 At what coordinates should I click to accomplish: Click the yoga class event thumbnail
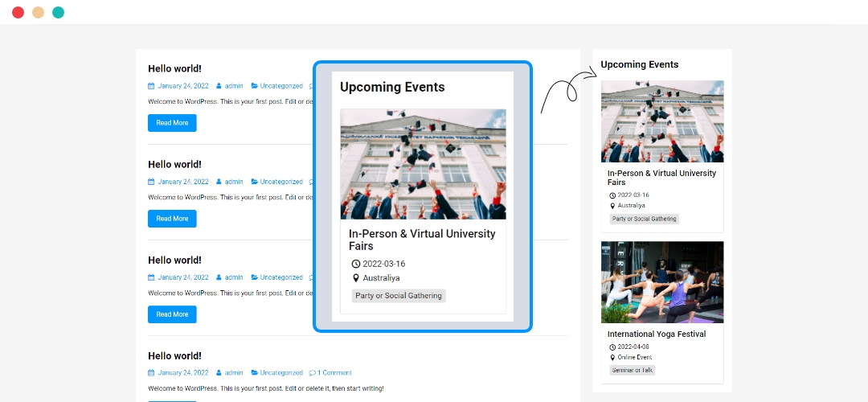tap(662, 282)
